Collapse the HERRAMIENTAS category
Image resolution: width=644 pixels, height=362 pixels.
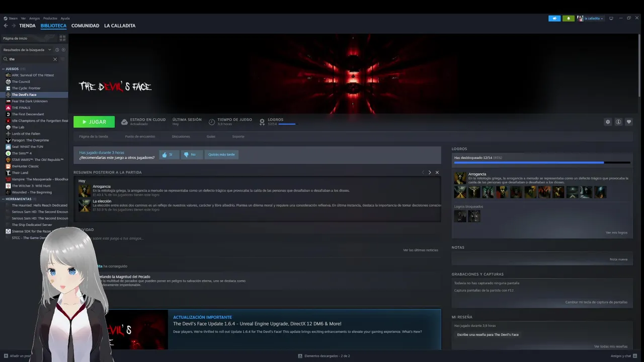click(x=3, y=199)
